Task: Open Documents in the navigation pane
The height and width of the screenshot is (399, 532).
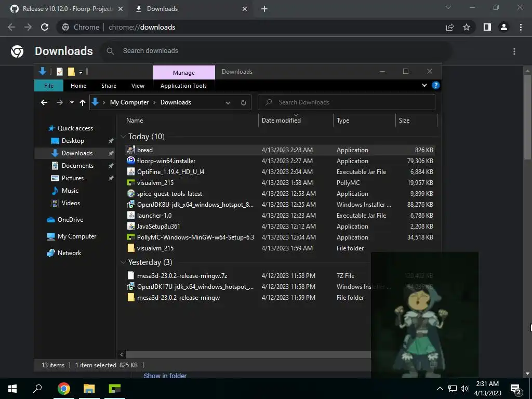Action: pos(77,166)
